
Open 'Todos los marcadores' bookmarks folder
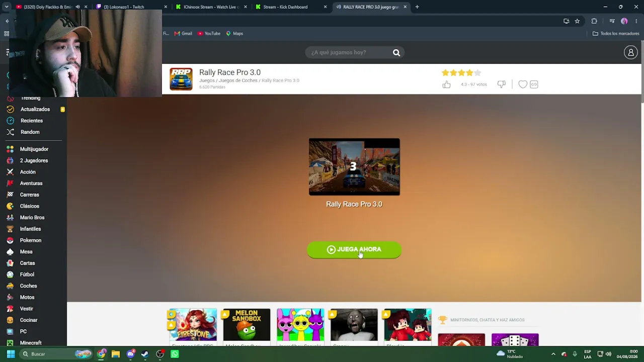pos(616,34)
